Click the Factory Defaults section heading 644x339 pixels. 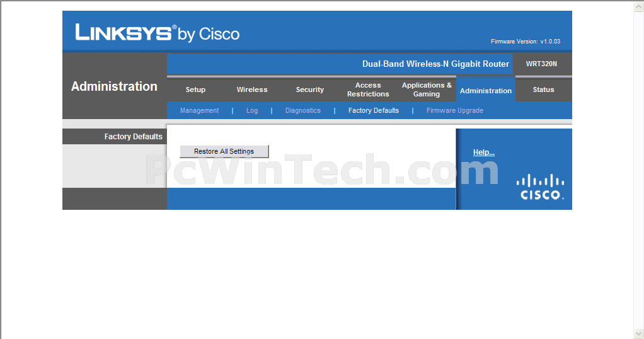point(133,137)
